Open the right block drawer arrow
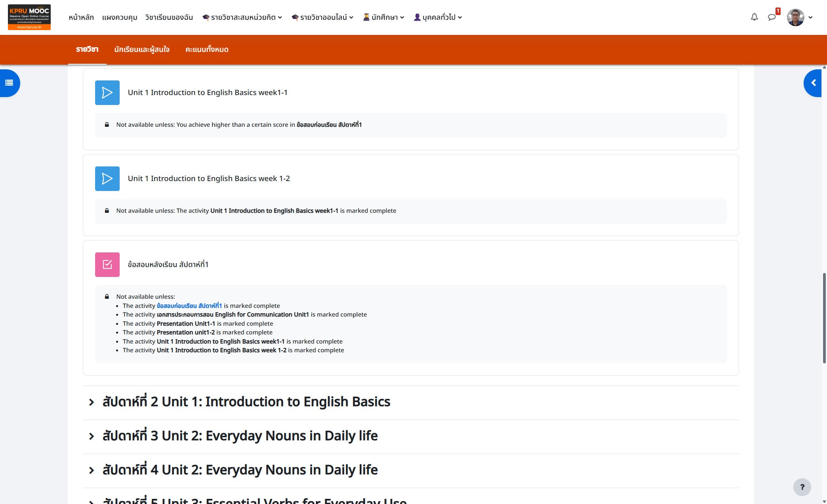The width and height of the screenshot is (827, 504). tap(813, 83)
